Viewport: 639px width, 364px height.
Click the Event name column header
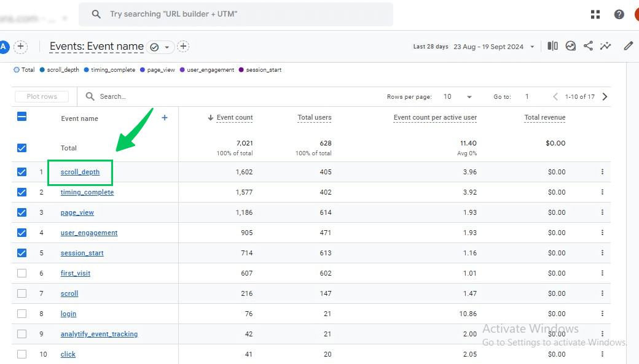click(79, 118)
